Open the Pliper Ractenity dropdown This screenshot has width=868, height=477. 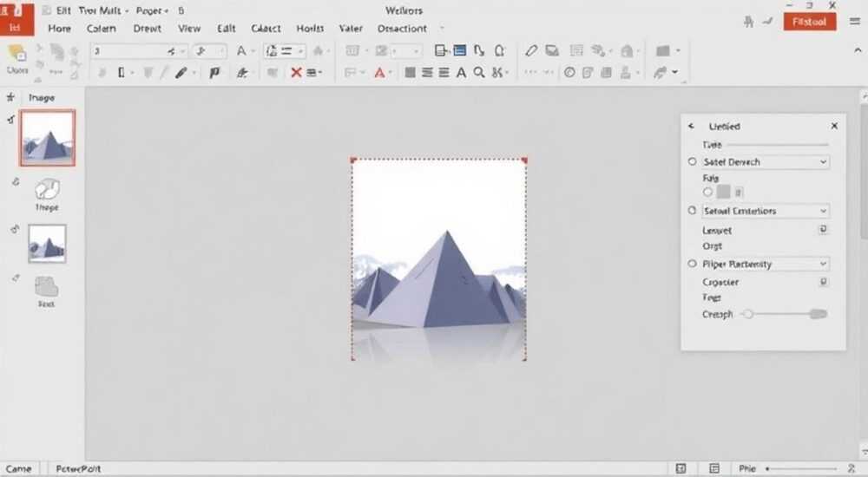[x=765, y=264]
